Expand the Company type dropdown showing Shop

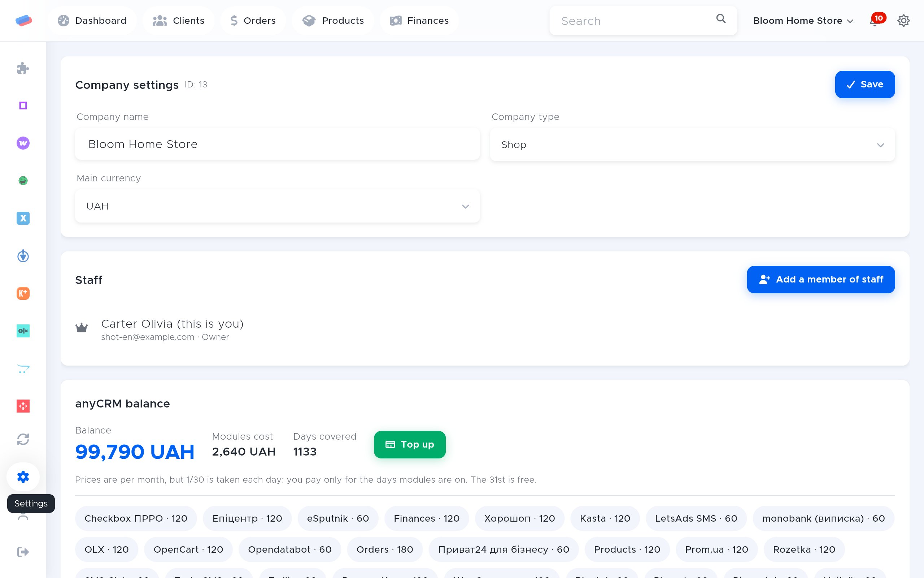(692, 144)
